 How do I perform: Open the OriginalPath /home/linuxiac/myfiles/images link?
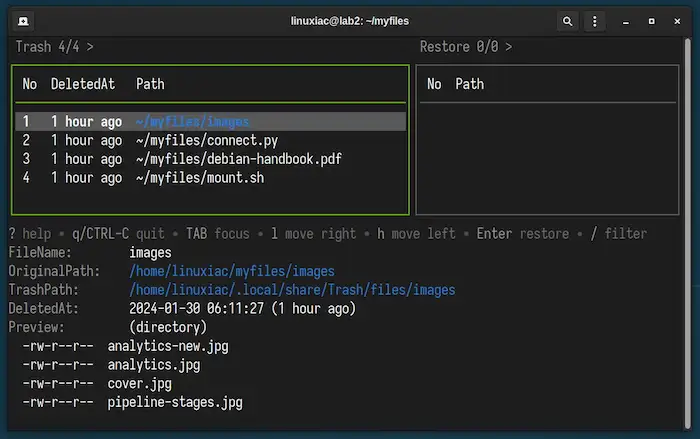(x=232, y=271)
